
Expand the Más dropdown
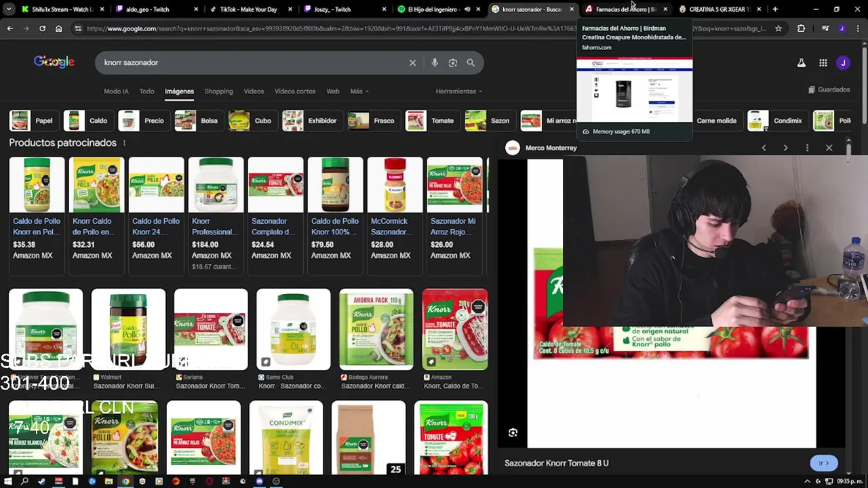tap(359, 91)
